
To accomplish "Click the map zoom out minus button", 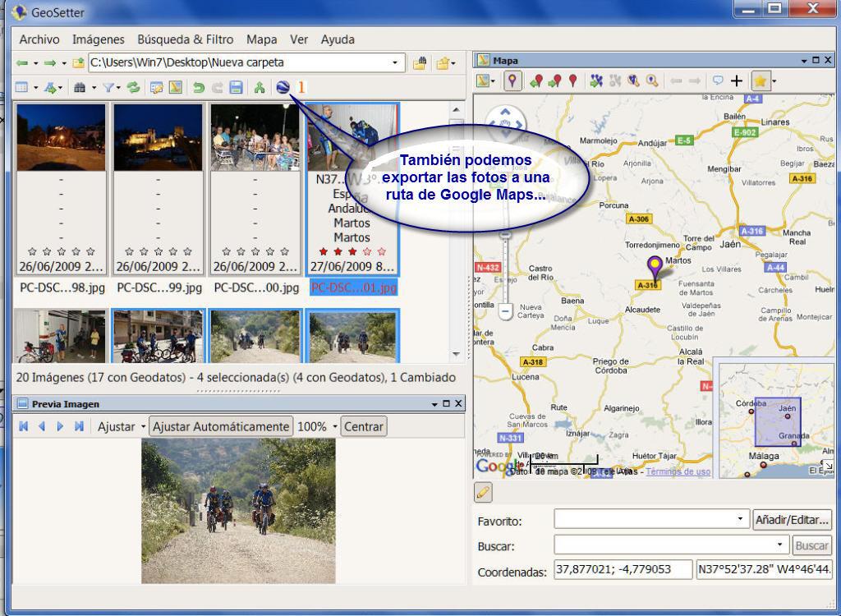I will 505,310.
